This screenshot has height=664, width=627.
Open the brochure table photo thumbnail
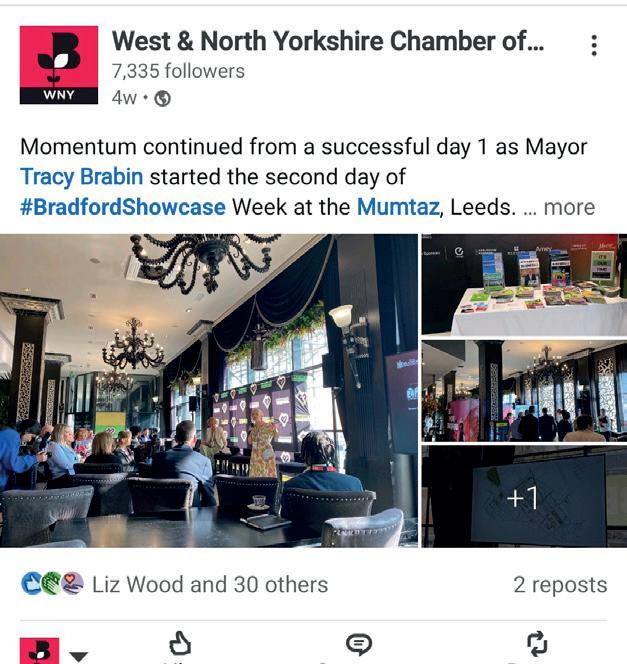(524, 285)
